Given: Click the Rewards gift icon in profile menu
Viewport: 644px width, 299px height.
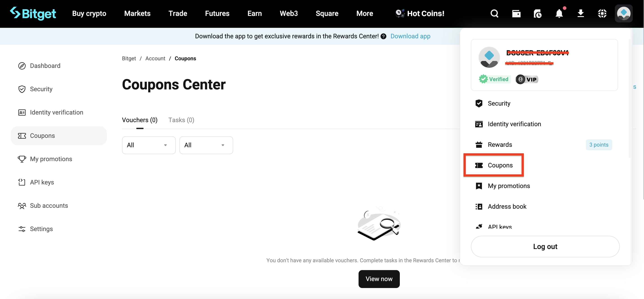Looking at the screenshot, I should coord(479,145).
